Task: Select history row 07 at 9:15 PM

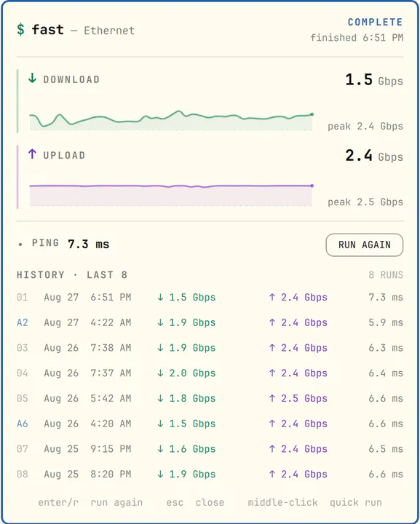Action: pyautogui.click(x=210, y=449)
